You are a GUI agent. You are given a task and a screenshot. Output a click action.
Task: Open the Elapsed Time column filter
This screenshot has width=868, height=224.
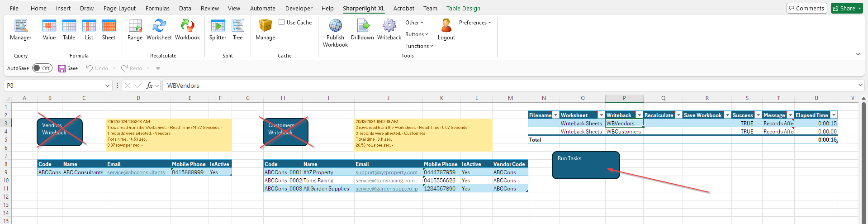coord(834,115)
